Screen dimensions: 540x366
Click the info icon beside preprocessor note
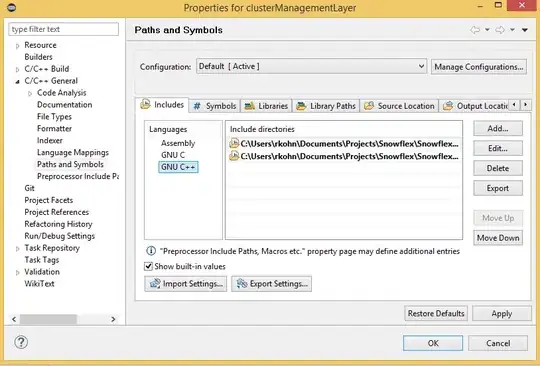pyautogui.click(x=151, y=251)
